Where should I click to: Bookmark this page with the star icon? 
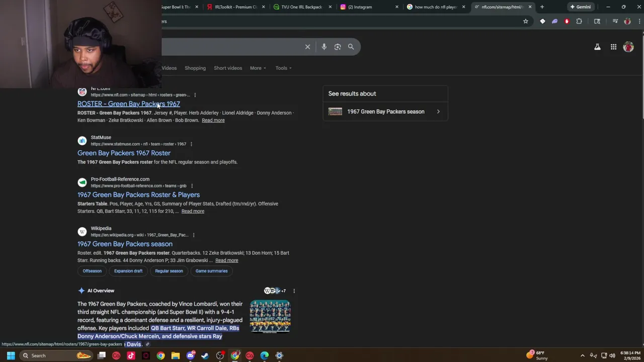[526, 21]
